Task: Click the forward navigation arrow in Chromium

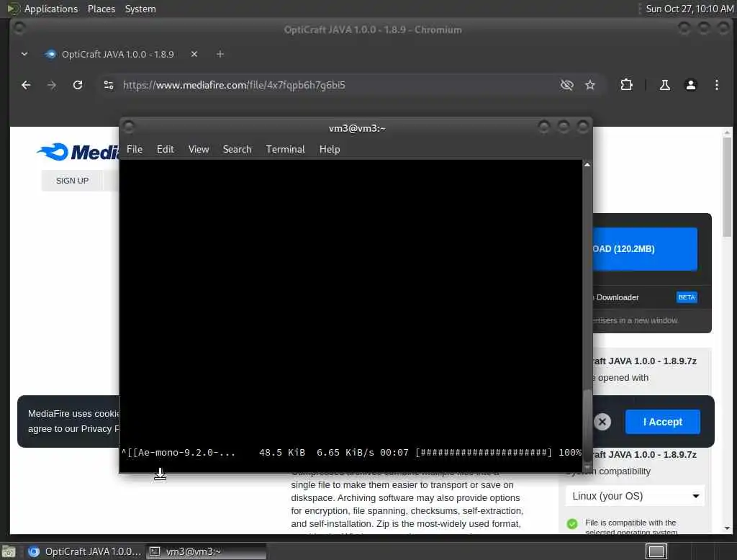Action: coord(52,85)
